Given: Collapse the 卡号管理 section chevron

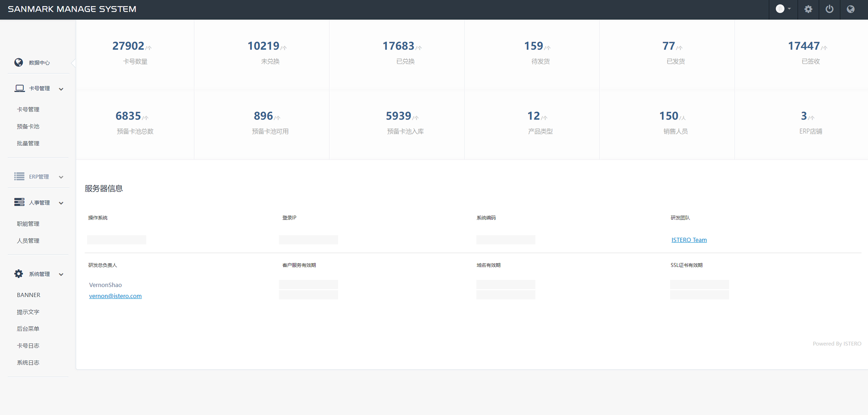Looking at the screenshot, I should click(61, 89).
